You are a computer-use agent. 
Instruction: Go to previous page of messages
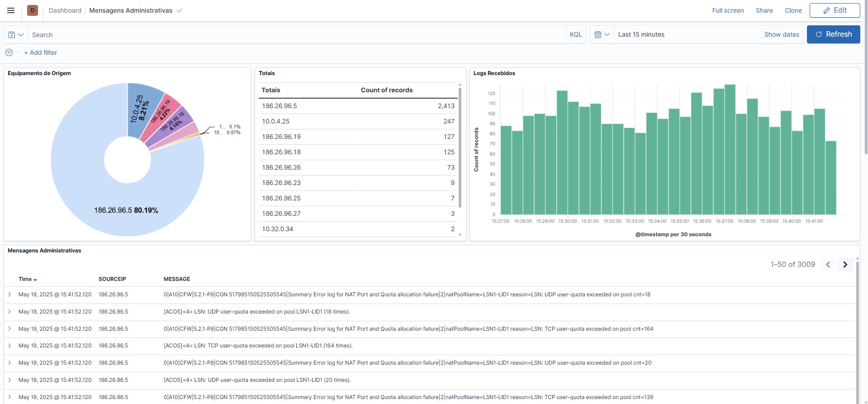click(x=828, y=265)
